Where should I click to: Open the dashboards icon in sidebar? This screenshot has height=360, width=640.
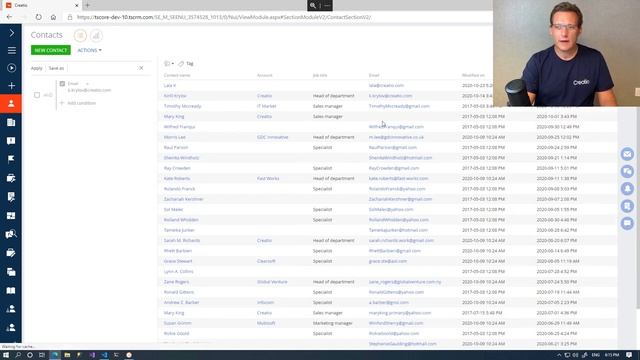[11, 216]
